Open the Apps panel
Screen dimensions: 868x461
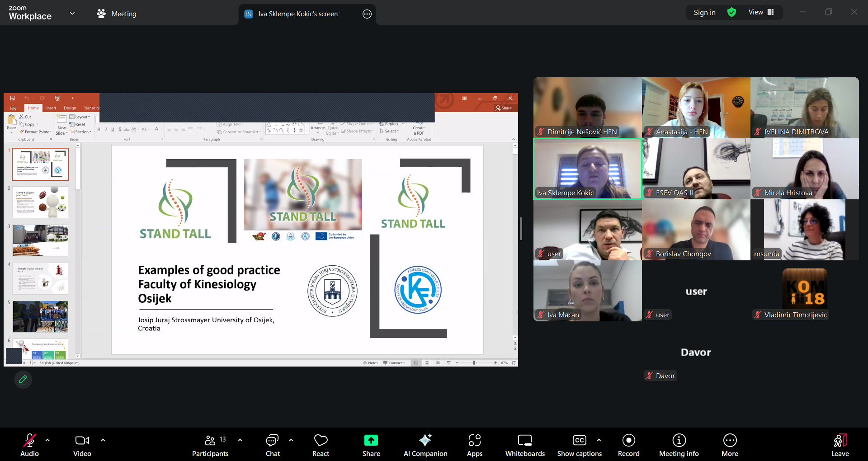(474, 445)
